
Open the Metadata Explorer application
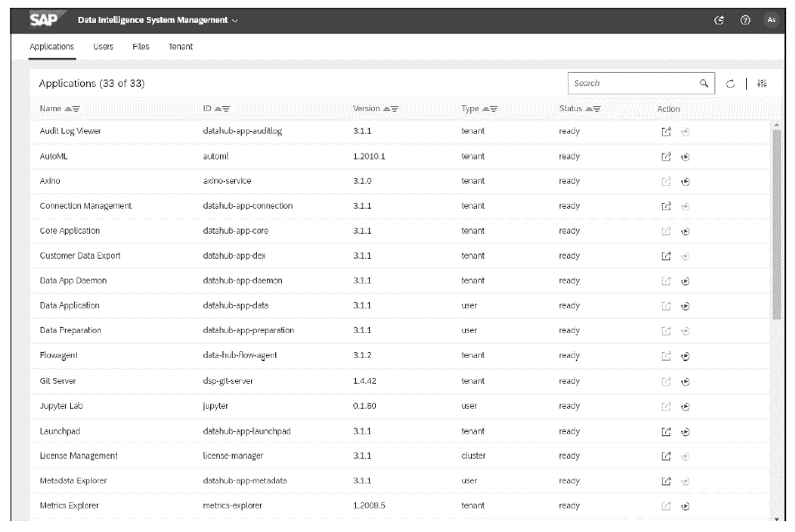coord(666,481)
